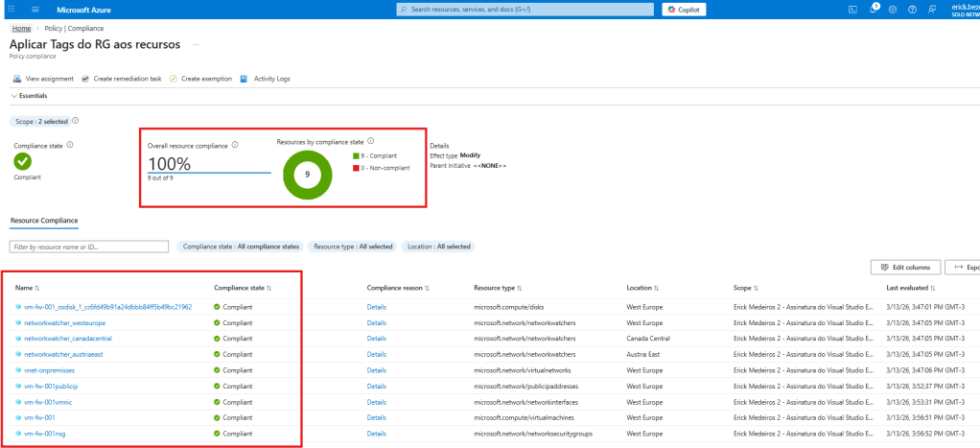The height and width of the screenshot is (448, 980).
Task: Click the help question mark icon
Action: click(x=911, y=9)
